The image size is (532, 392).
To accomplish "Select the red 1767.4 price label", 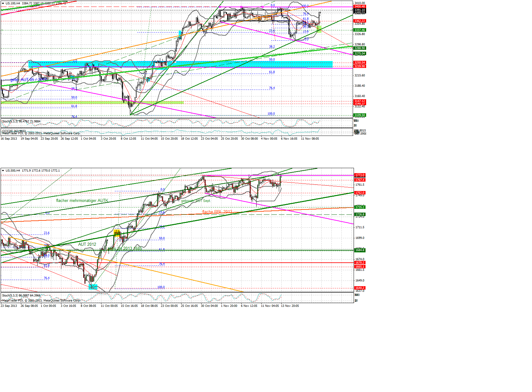I will [x=360, y=180].
